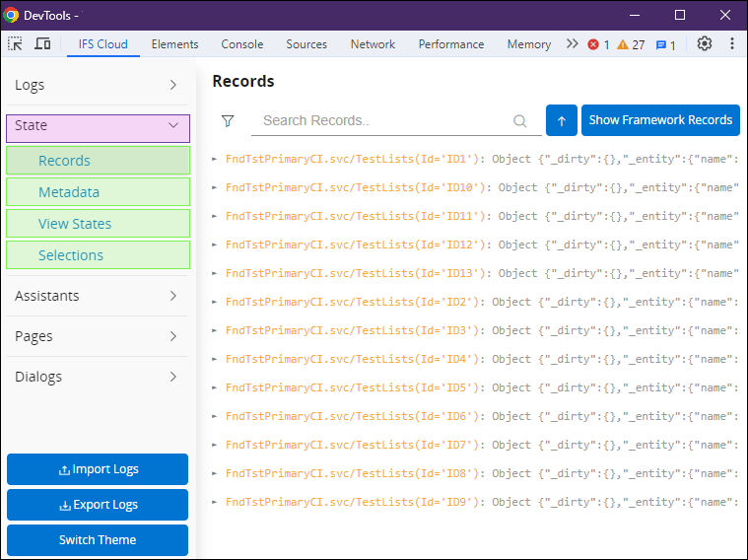Image resolution: width=748 pixels, height=560 pixels.
Task: Show more tabs with double chevron
Action: 572,44
